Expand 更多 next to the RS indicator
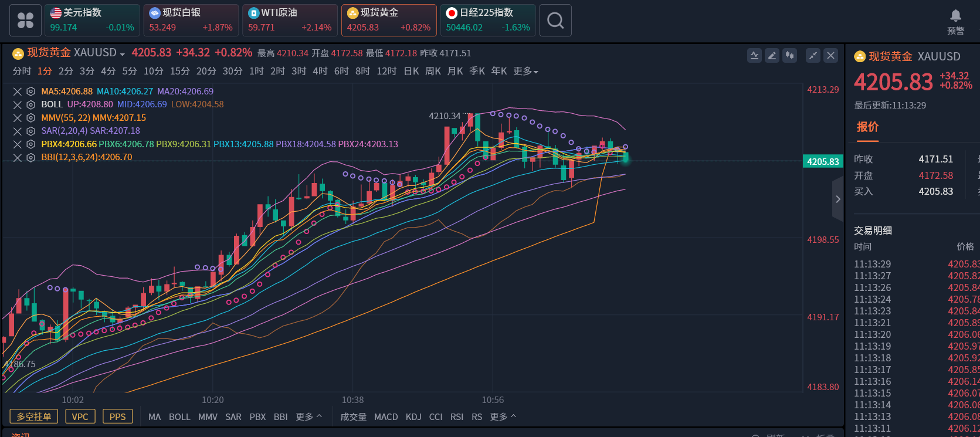Image resolution: width=980 pixels, height=437 pixels. (503, 417)
